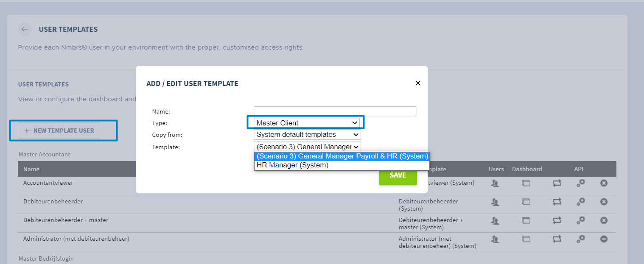Click the swap arrows icon for Debiteurenbeheerder + master
The height and width of the screenshot is (264, 644).
tap(557, 220)
